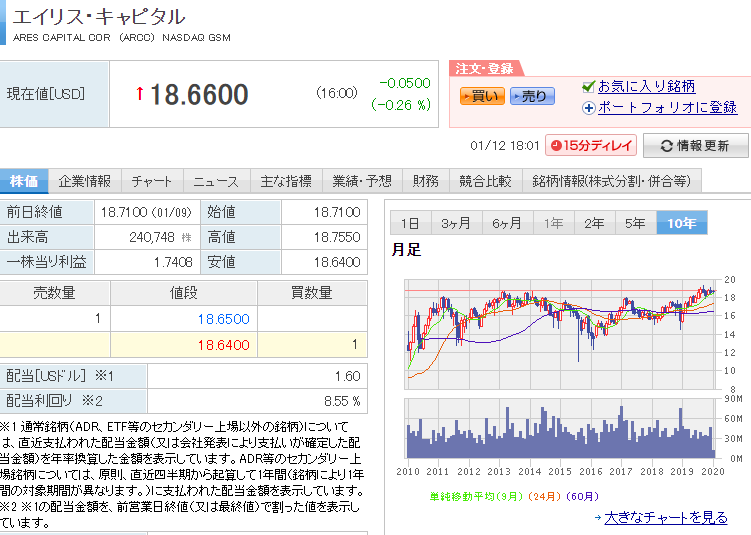Click the green checkmark favorite icon

click(x=588, y=87)
